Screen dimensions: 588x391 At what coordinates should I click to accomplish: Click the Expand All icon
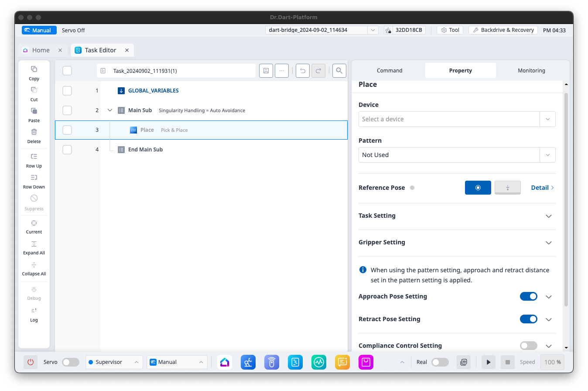pyautogui.click(x=34, y=244)
